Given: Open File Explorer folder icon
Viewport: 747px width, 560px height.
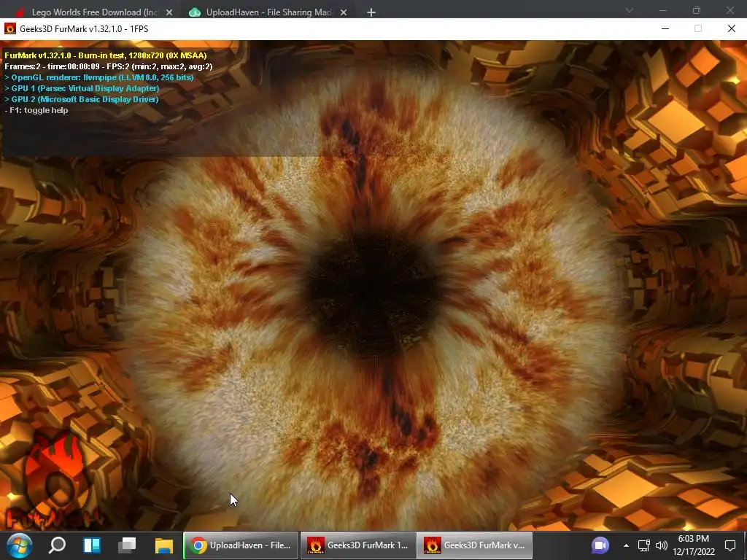Looking at the screenshot, I should click(x=164, y=545).
